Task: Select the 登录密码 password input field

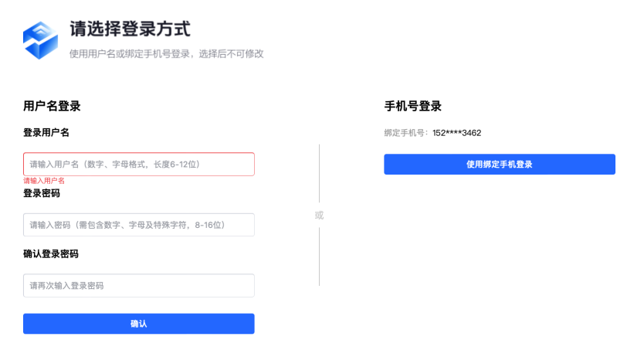Action: click(139, 225)
